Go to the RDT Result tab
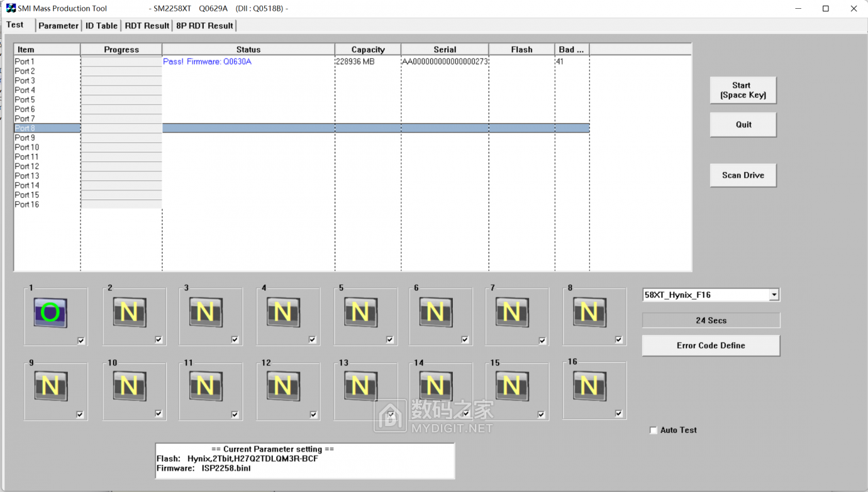Image resolution: width=868 pixels, height=492 pixels. (x=147, y=26)
